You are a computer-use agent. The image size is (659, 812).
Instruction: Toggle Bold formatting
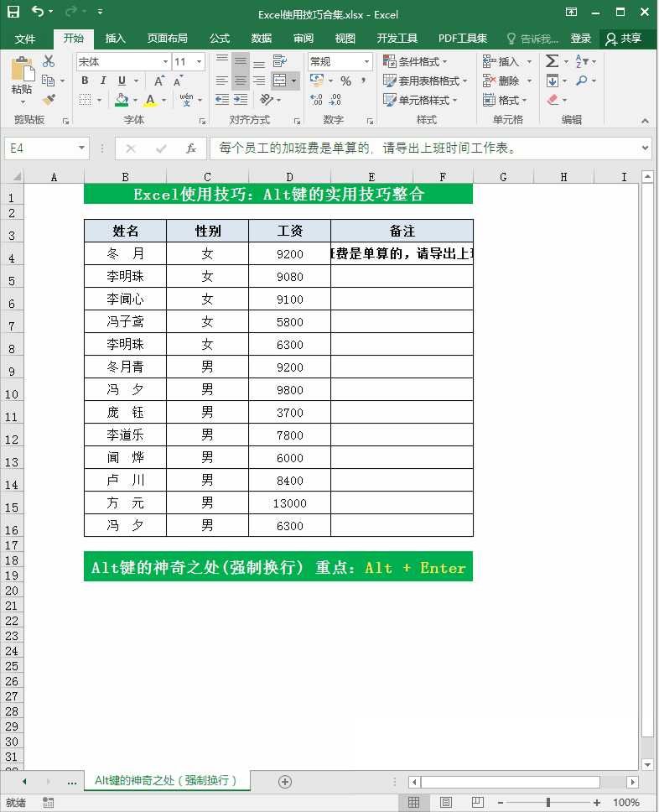click(85, 81)
